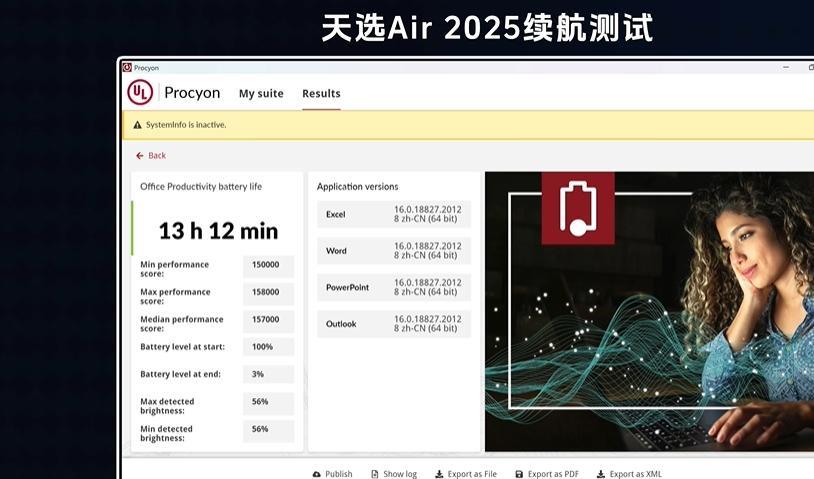This screenshot has height=479, width=814.
Task: Click Battery level at end value 3%
Action: 268,374
